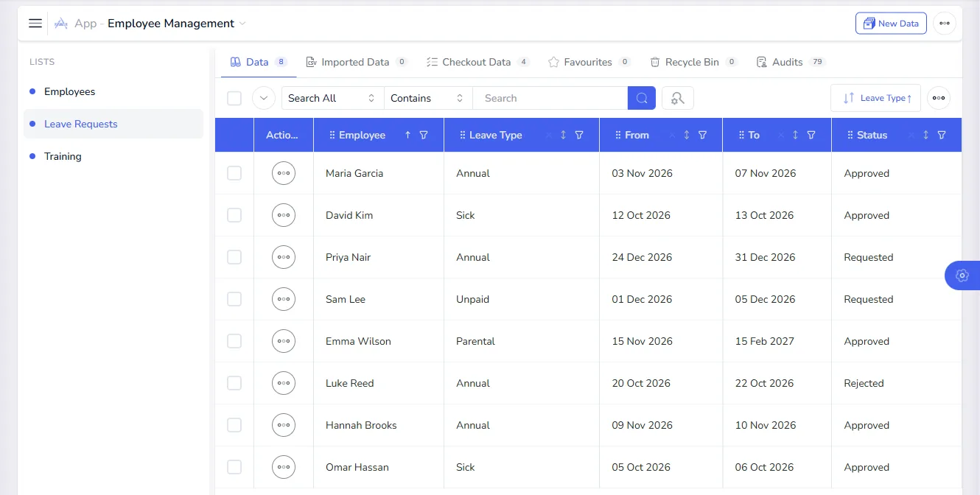Image resolution: width=980 pixels, height=495 pixels.
Task: Select the Sam Lee row checkbox
Action: point(234,299)
